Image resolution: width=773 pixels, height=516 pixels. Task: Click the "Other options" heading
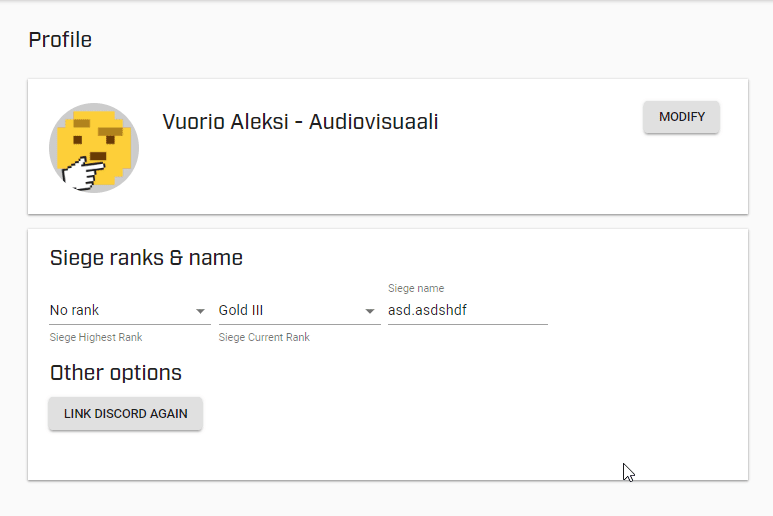pos(116,373)
